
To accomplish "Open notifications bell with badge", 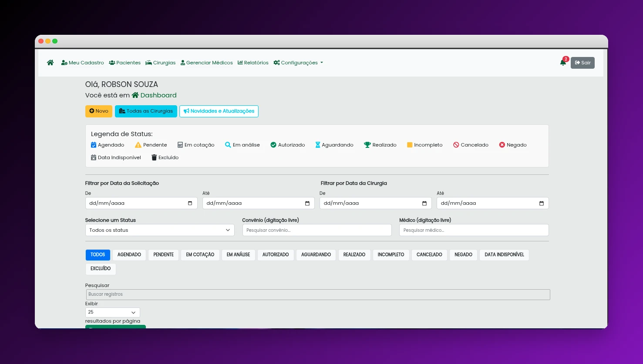I will pyautogui.click(x=563, y=62).
